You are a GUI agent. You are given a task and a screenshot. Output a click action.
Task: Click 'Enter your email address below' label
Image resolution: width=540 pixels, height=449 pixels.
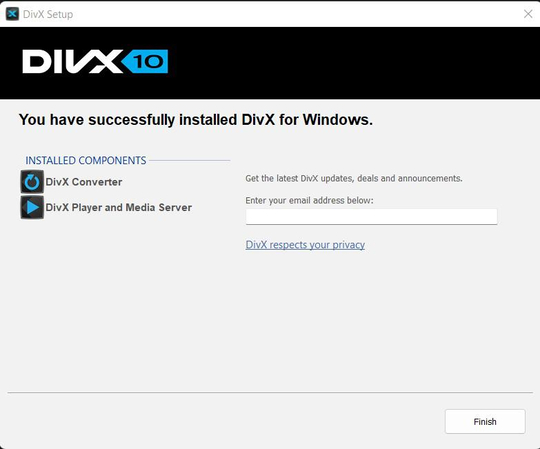(309, 200)
